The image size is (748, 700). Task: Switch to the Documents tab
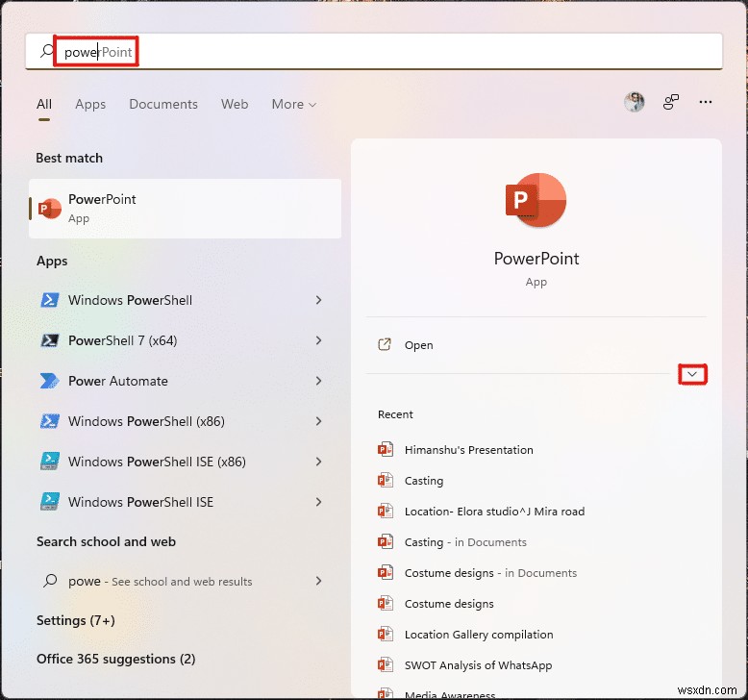163,104
